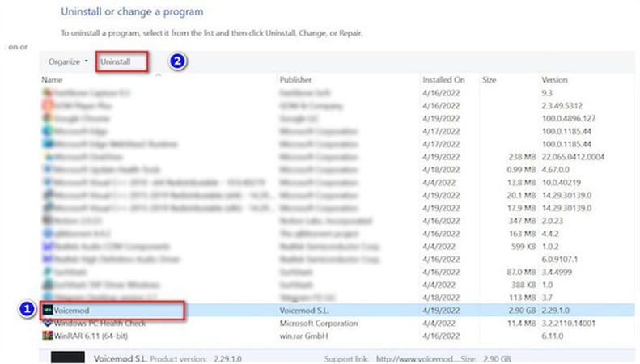Click the 599 KB size cell
The height and width of the screenshot is (364, 640).
[523, 247]
